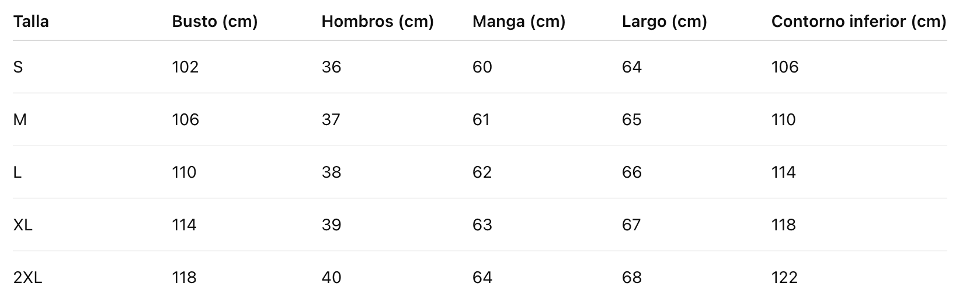Image resolution: width=980 pixels, height=297 pixels.
Task: Click shoulder value 37 in M row
Action: [331, 120]
